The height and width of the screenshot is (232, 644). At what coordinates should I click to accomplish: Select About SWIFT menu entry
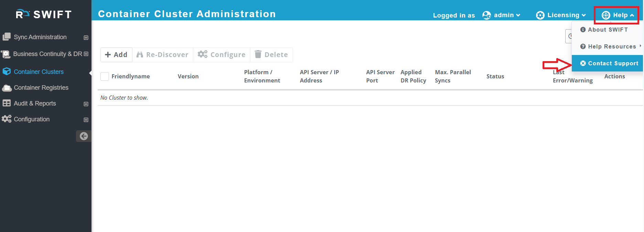607,30
